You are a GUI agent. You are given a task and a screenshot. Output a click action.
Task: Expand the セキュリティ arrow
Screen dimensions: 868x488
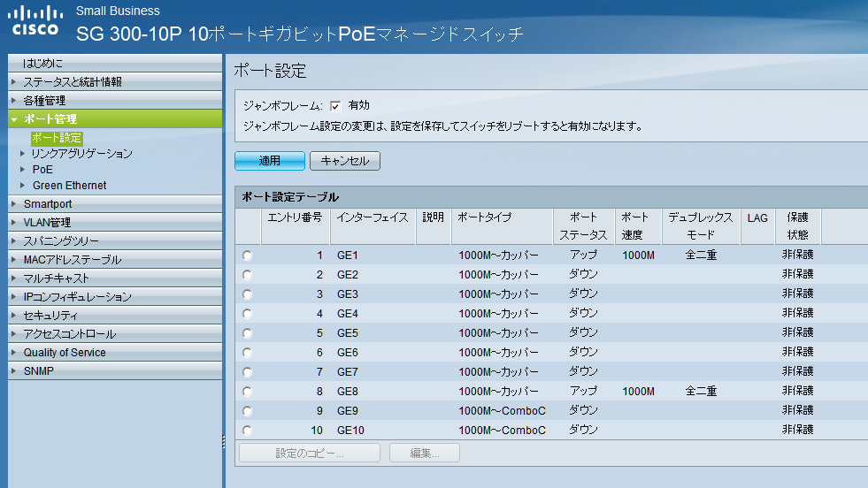click(x=14, y=315)
